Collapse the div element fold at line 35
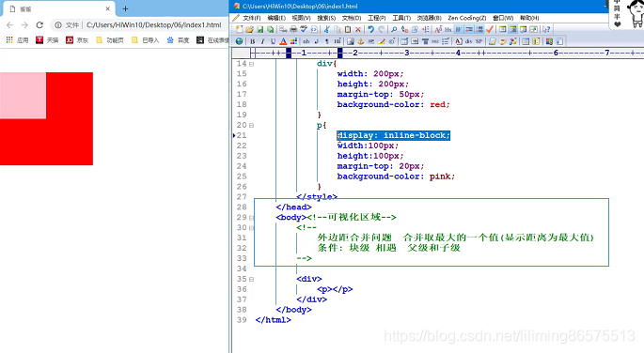The width and height of the screenshot is (644, 353). click(251, 279)
